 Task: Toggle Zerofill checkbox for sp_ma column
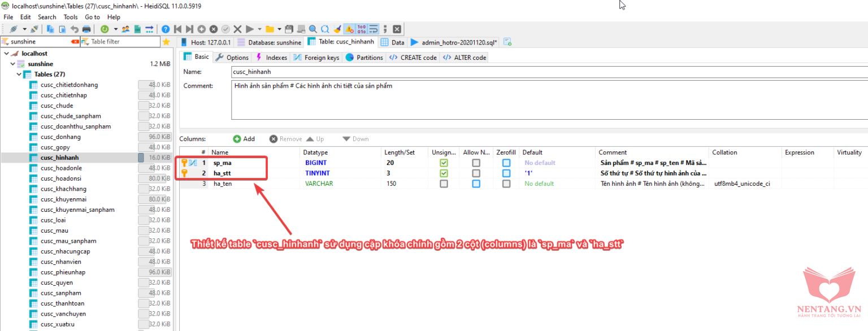tap(506, 163)
